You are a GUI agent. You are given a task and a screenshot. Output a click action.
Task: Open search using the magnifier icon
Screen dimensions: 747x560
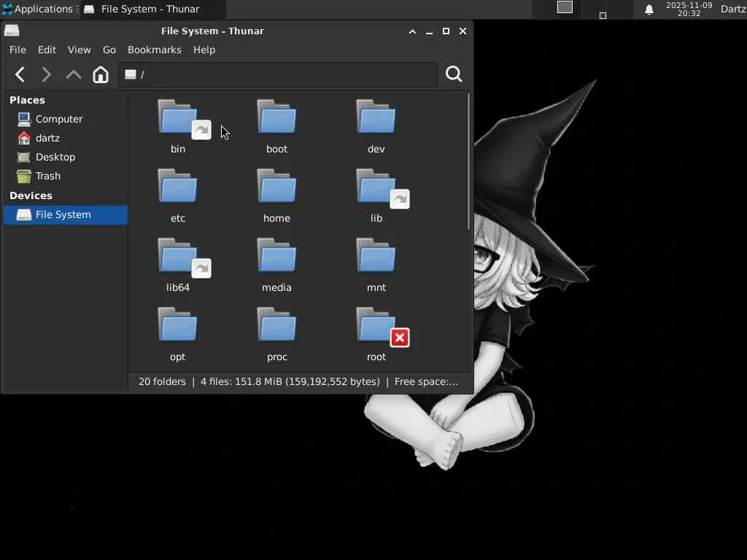(454, 74)
